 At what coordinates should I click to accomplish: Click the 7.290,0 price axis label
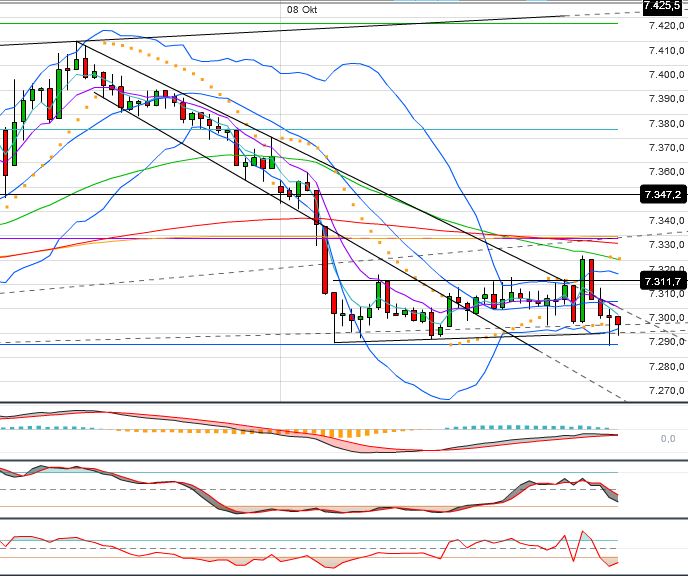tap(666, 341)
